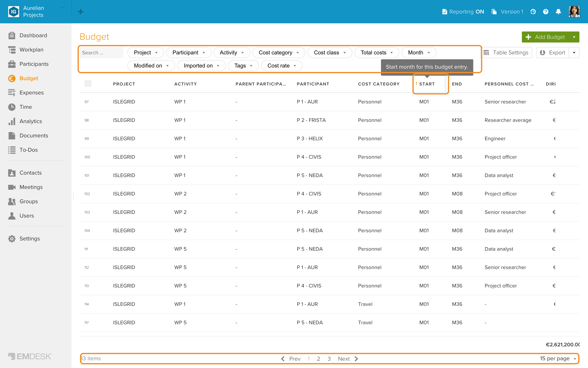The width and height of the screenshot is (588, 368).
Task: Open the 15 per page dropdown
Action: coord(558,359)
